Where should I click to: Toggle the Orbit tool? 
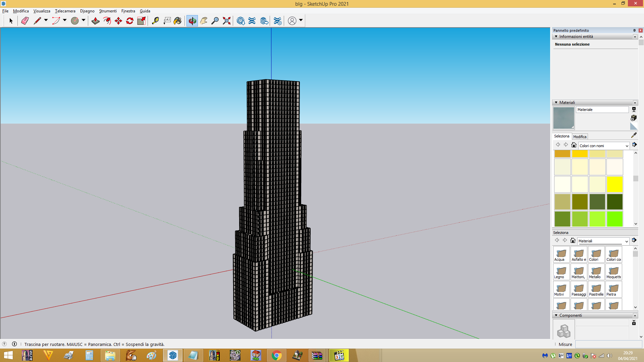point(192,21)
